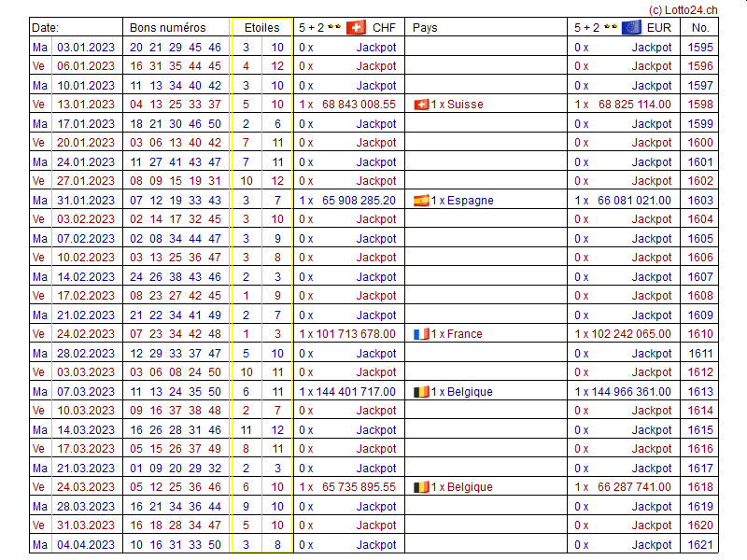Click the 'Bons numéros' column header
The height and width of the screenshot is (560, 747).
167,28
